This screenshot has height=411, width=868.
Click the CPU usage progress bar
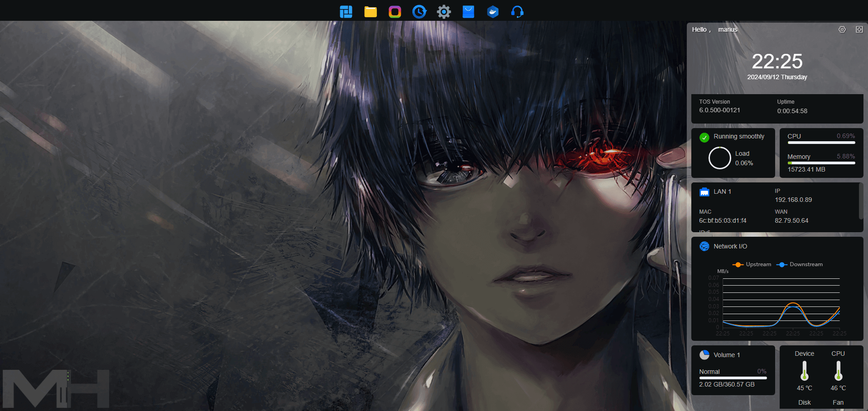[x=821, y=143]
